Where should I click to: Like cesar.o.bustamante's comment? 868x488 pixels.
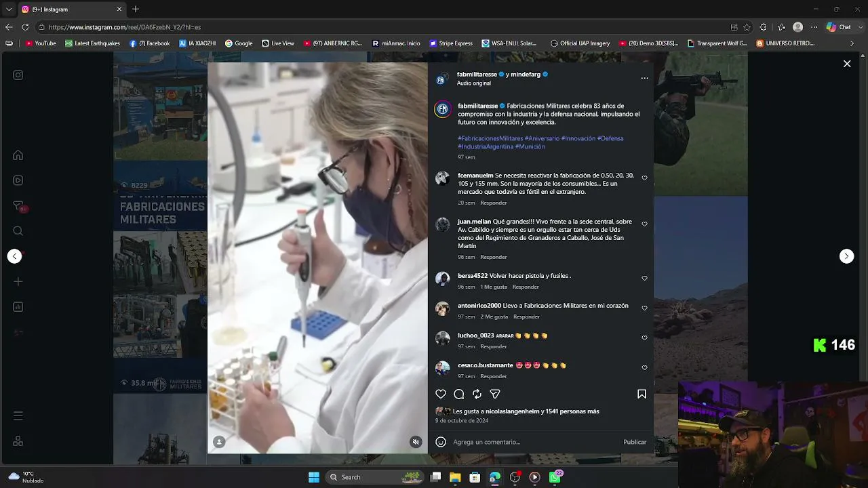coord(644,368)
